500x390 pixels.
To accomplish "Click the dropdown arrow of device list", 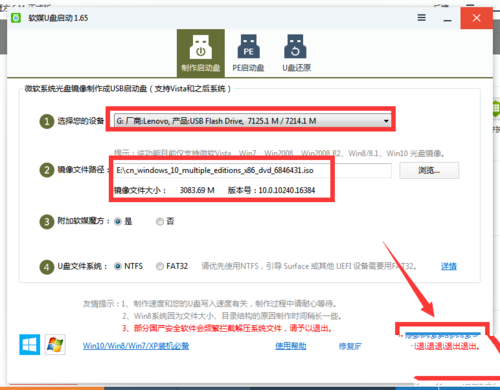I will coord(386,121).
